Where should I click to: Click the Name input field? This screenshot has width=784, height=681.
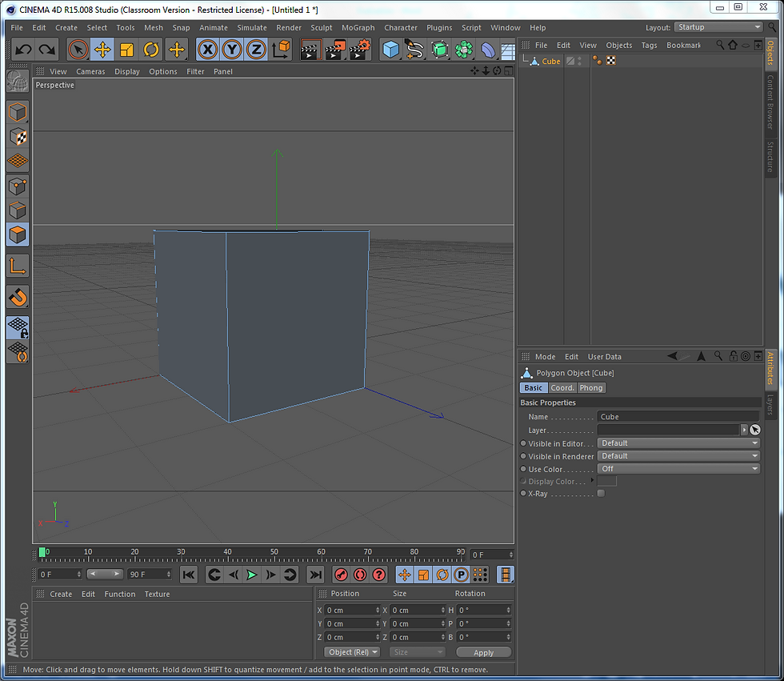point(678,416)
